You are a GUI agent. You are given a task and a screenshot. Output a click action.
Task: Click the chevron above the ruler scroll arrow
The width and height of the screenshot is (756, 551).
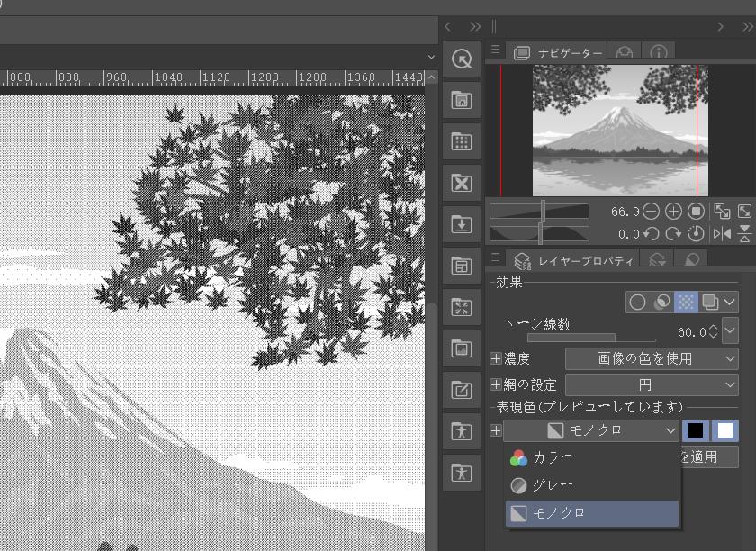point(431,57)
